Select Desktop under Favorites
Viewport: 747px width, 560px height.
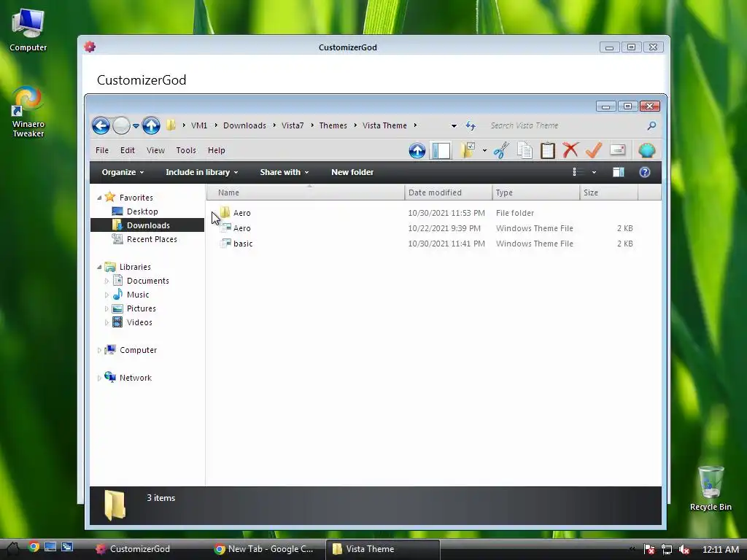[142, 211]
